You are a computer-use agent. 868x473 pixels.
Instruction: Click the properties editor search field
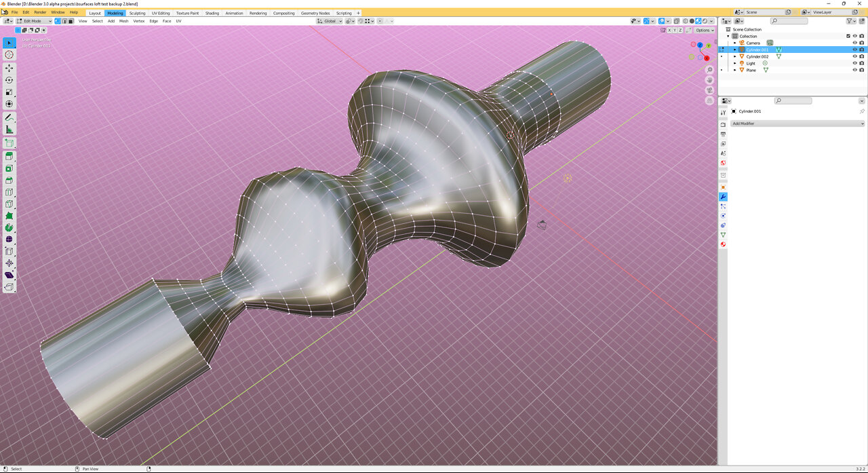pos(793,100)
